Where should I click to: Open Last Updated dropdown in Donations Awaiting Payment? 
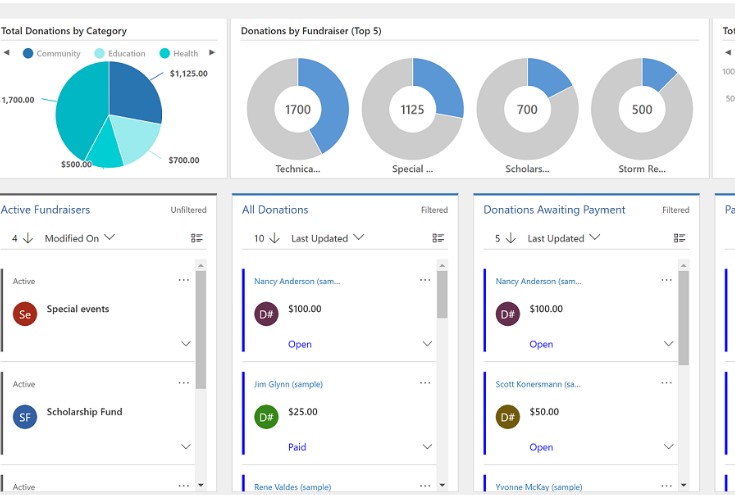(563, 238)
